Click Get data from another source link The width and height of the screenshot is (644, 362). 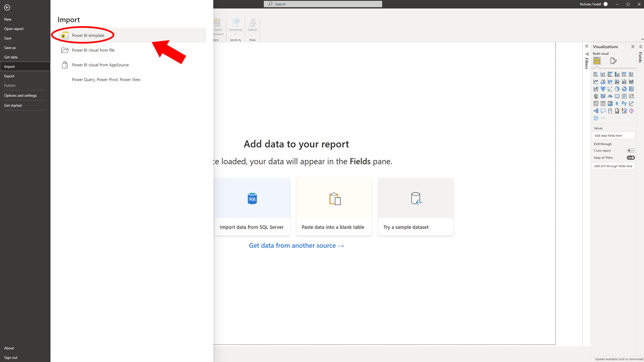click(296, 246)
